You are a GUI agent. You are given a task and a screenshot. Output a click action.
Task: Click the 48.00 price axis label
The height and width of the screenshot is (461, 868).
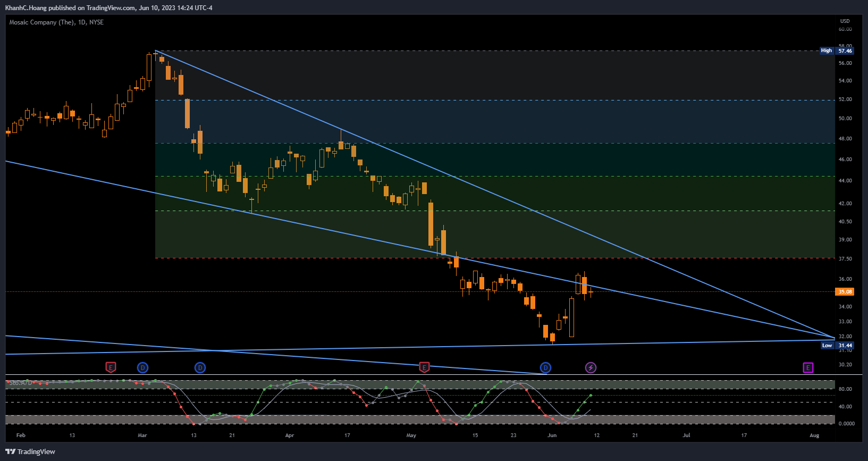tap(845, 138)
